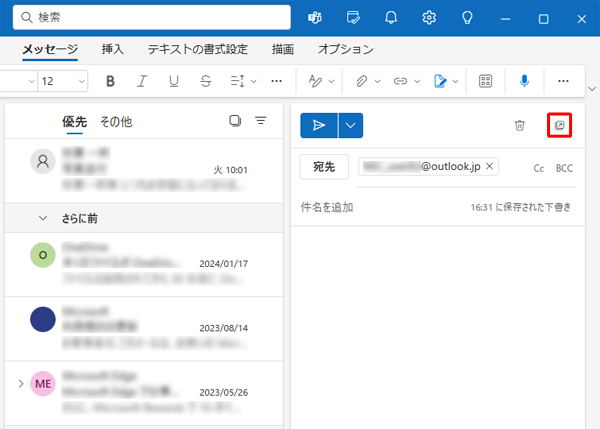600x429 pixels.
Task: Click the insert link icon
Action: click(x=400, y=81)
